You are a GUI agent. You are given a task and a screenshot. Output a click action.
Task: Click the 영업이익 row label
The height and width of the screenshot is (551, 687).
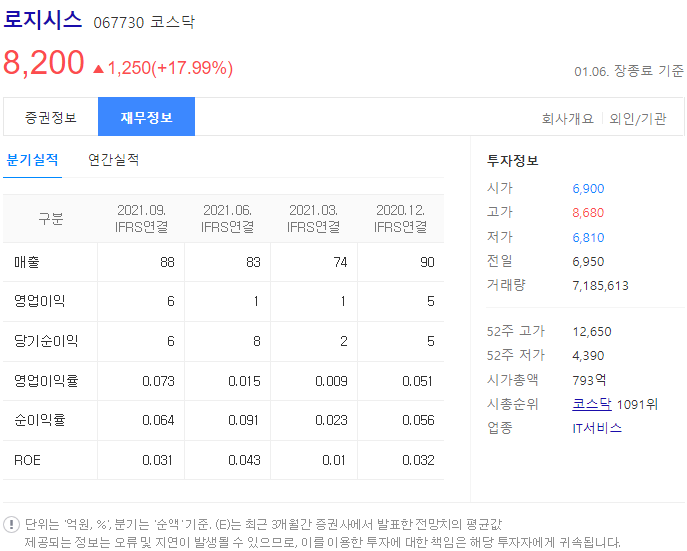[x=39, y=301]
